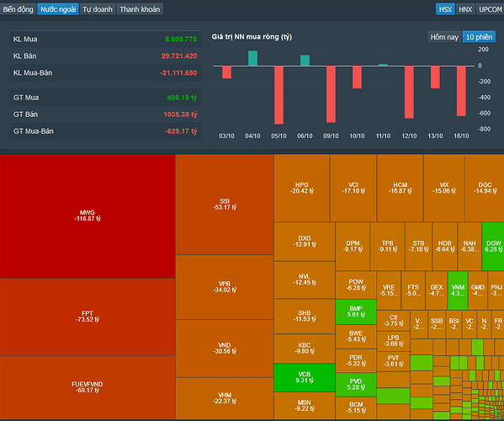
Task: Select the BSI treemap tile
Action: 454,324
